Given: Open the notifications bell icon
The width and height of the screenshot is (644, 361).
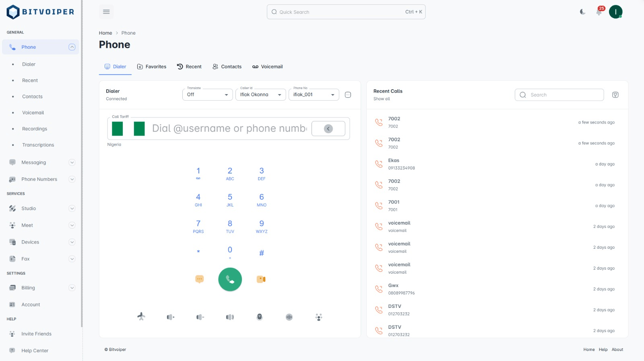Looking at the screenshot, I should click(x=599, y=12).
